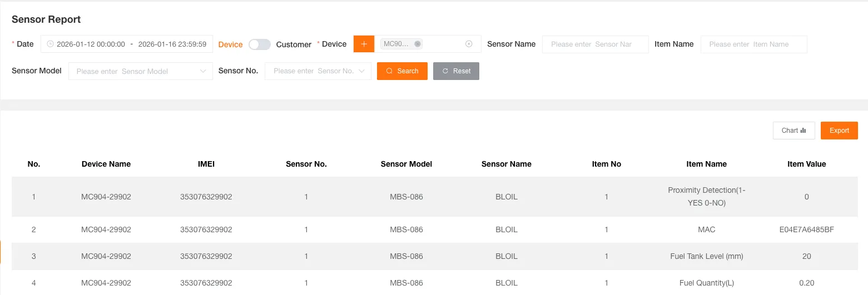Remove the MC90 device tag
Screen dimensions: 868x295
(x=418, y=44)
